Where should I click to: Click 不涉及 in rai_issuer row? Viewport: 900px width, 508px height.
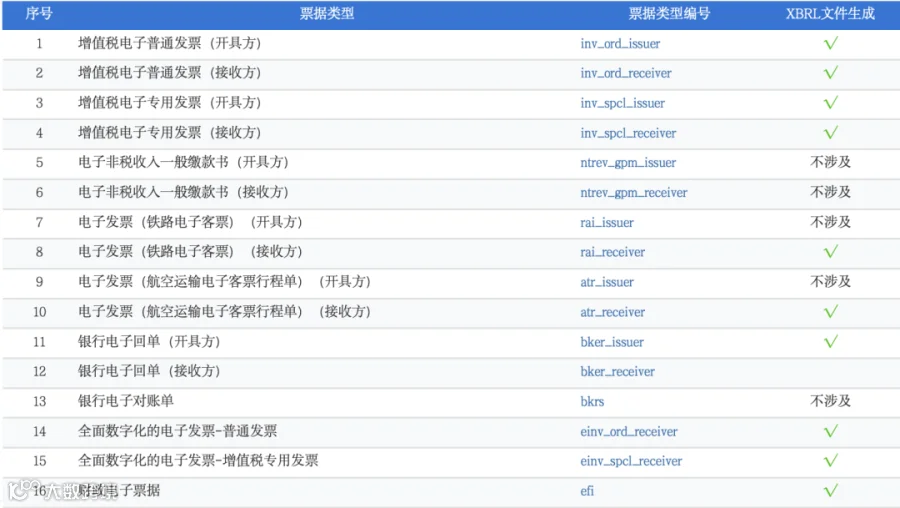[830, 222]
